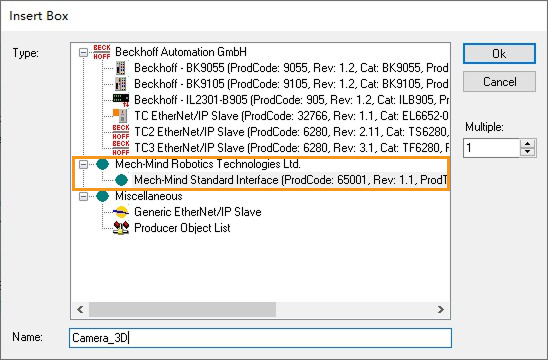
Task: Click the BK9055 device icon
Action: (121, 68)
